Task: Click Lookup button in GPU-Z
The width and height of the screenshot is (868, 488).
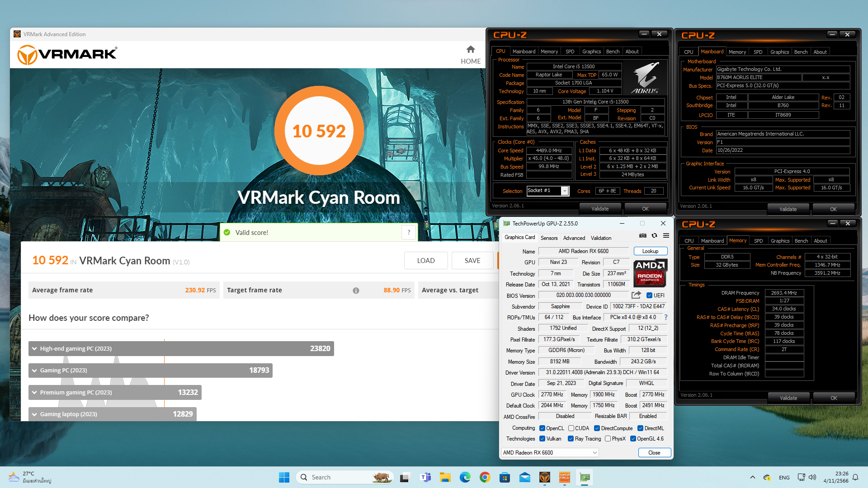Action: click(650, 251)
